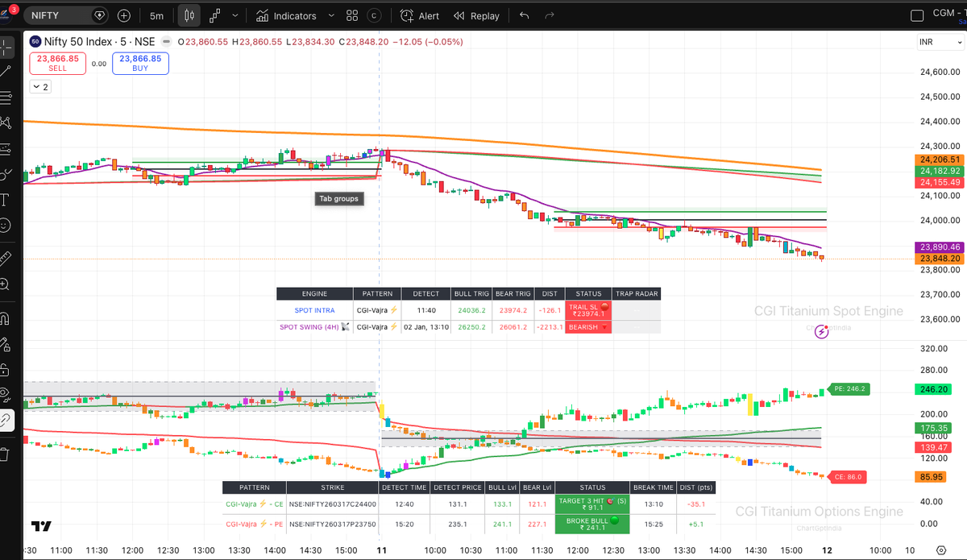Collapse the indicator legend showing 2
The width and height of the screenshot is (967, 560).
(x=40, y=86)
